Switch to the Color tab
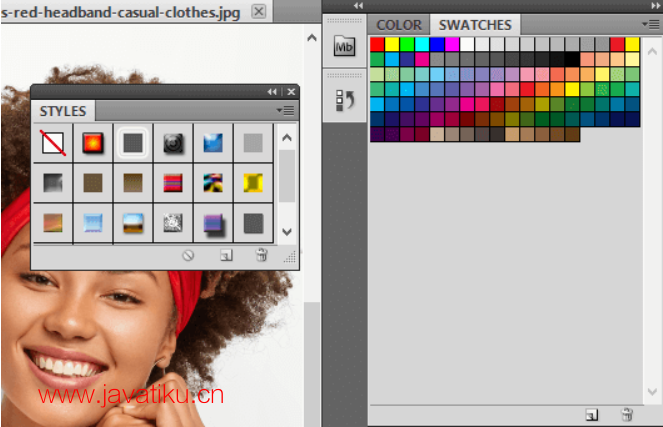 (x=399, y=25)
